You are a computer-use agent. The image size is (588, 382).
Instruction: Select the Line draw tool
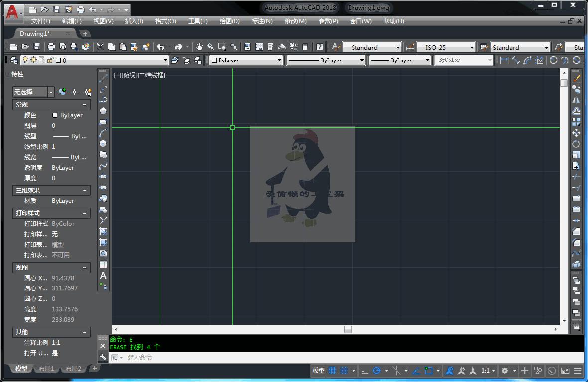coord(103,78)
